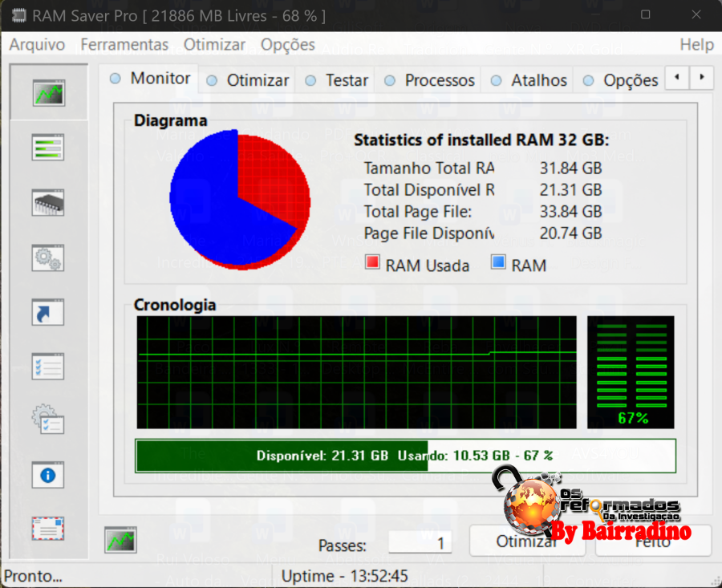Open the Otimizar menu
Screen dimensions: 722x588
tap(214, 45)
